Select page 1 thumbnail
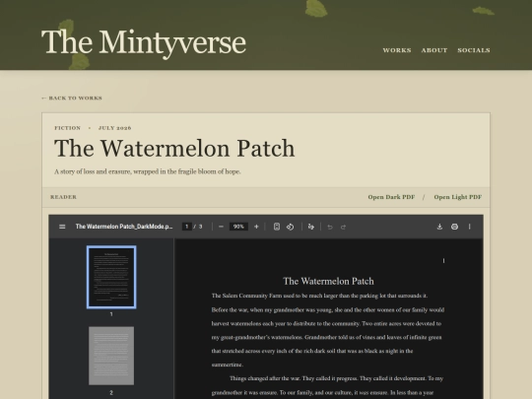 click(x=111, y=277)
